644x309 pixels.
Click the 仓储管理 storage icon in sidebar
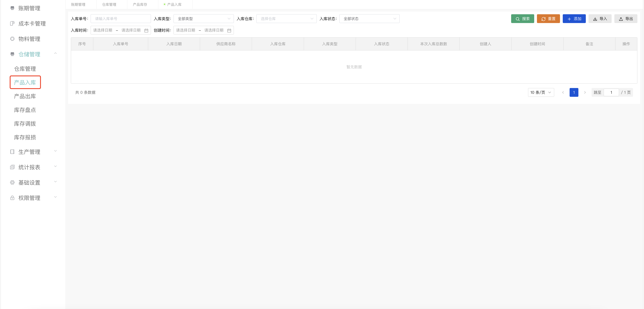tap(12, 54)
